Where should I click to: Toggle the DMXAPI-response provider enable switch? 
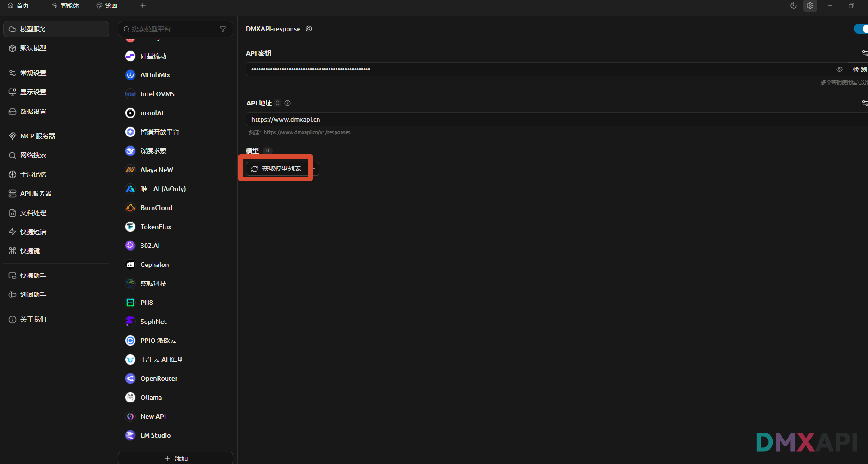pos(861,29)
